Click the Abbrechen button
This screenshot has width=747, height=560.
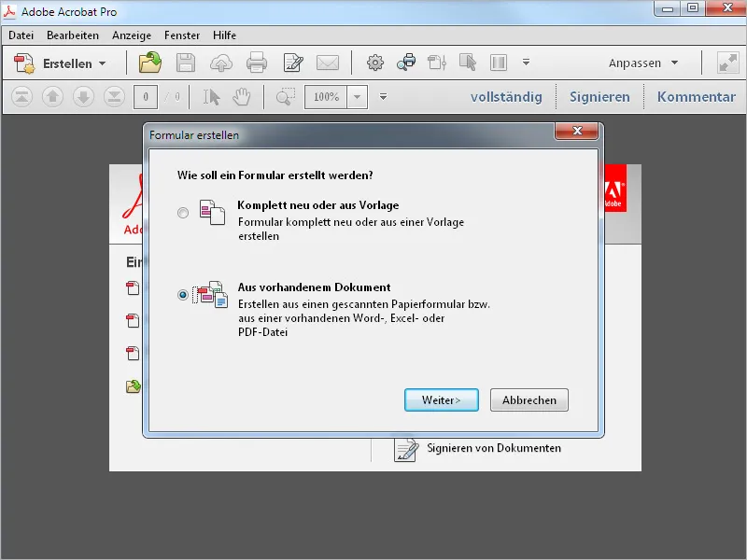click(529, 400)
